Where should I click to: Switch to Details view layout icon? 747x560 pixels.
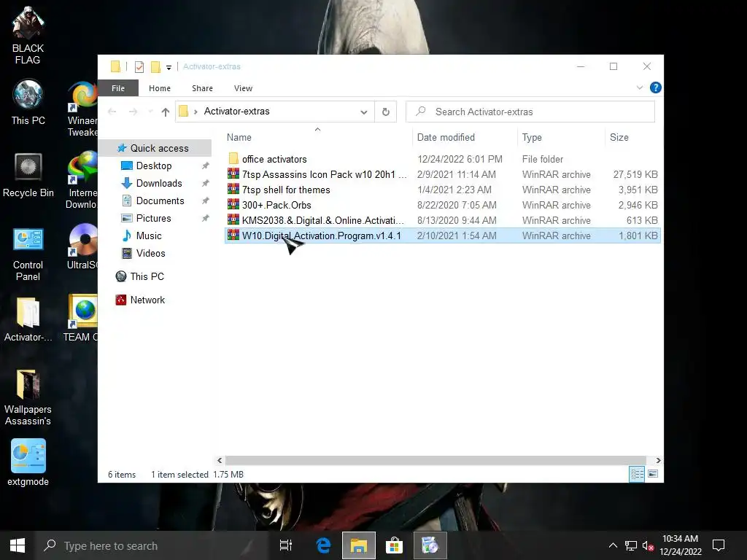[x=637, y=474]
